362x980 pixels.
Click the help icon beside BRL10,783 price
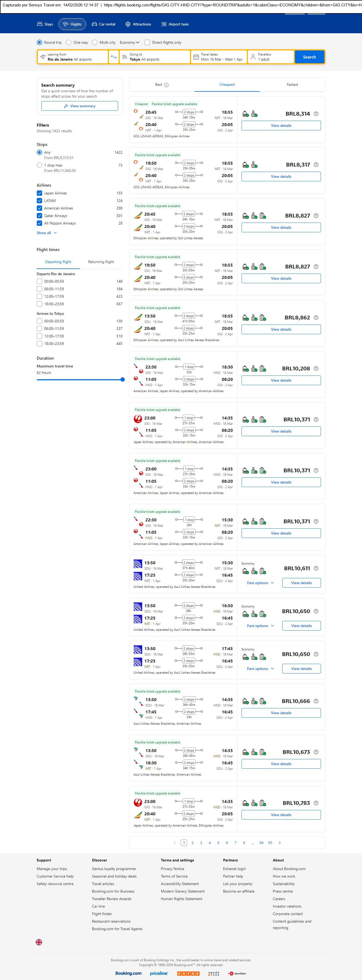coord(316,803)
